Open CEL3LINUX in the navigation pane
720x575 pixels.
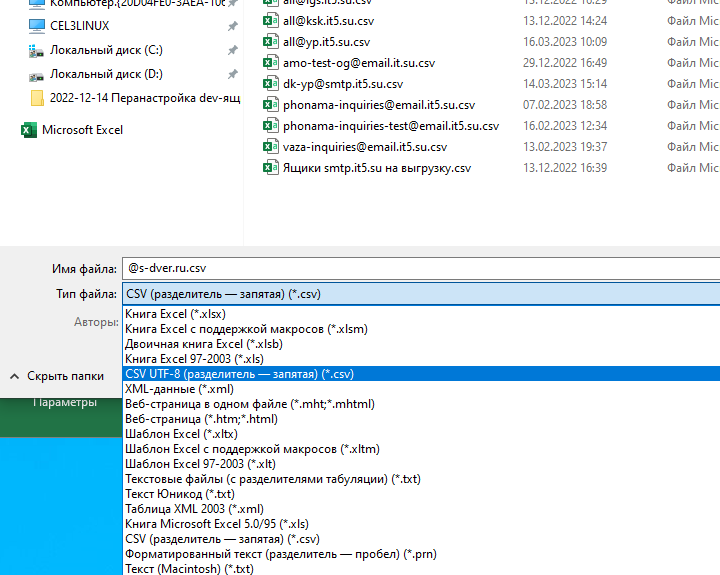(79, 26)
